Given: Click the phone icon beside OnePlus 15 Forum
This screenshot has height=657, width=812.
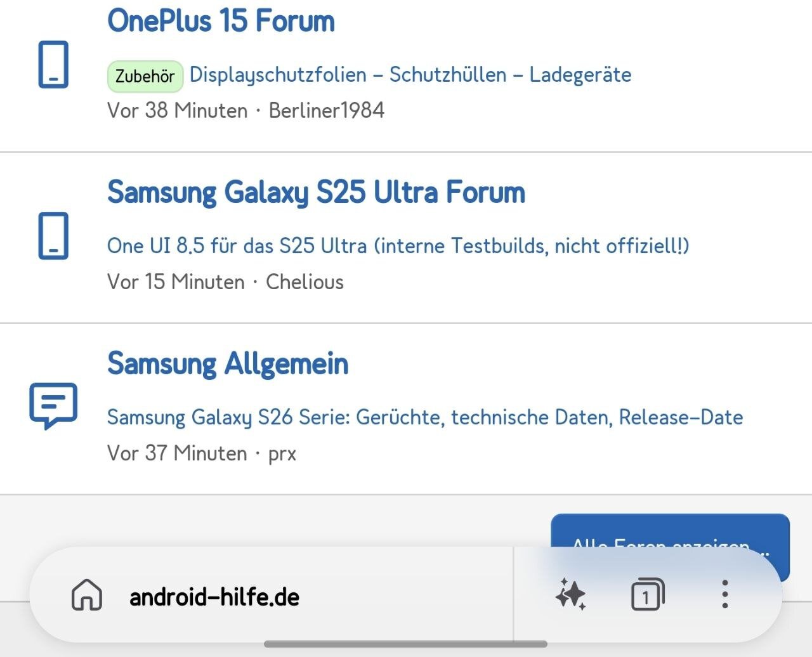Looking at the screenshot, I should [53, 65].
